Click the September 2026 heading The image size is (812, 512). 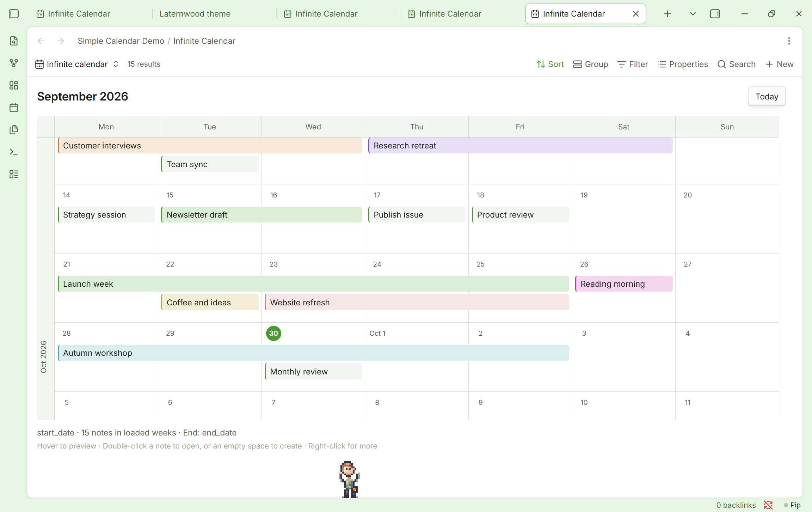coord(82,96)
